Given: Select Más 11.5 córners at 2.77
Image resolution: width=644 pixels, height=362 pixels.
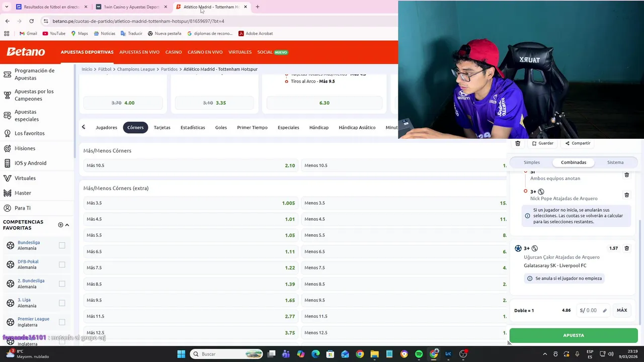Looking at the screenshot, I should (191, 316).
